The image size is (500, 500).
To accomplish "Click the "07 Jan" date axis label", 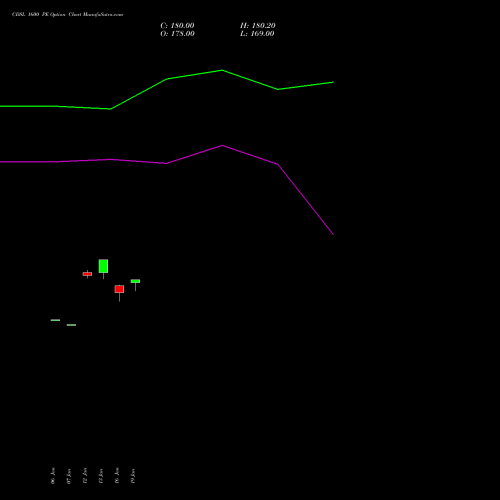I will (69, 476).
